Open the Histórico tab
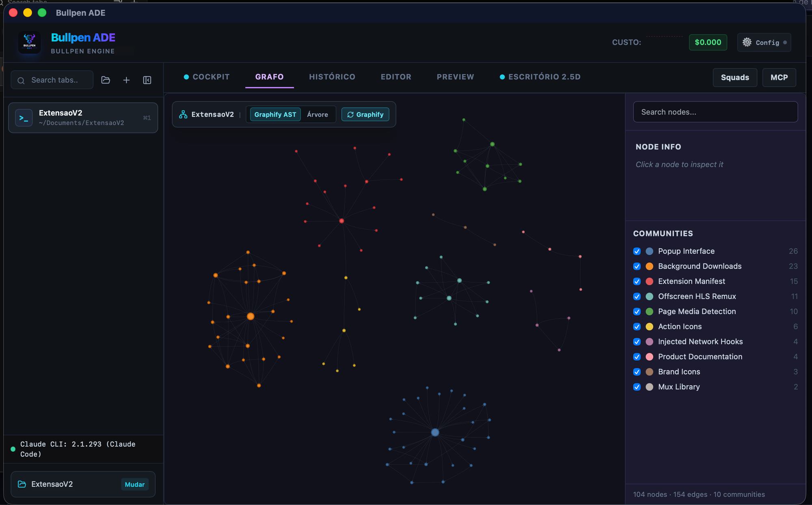This screenshot has height=505, width=812. [x=332, y=77]
